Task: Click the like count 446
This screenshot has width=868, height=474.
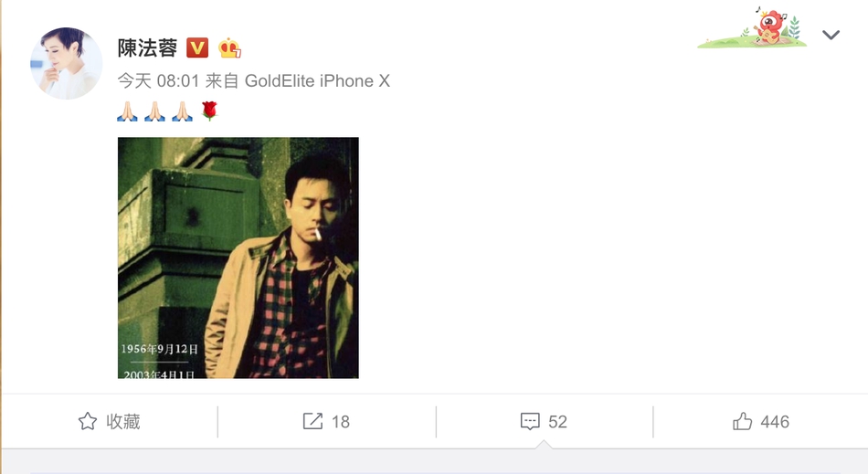Action: [x=775, y=422]
